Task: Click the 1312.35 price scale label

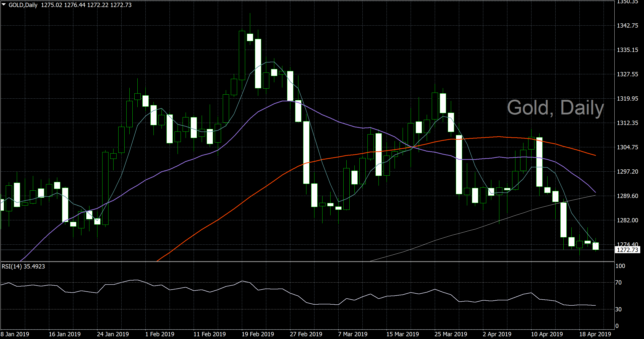Action: 627,123
